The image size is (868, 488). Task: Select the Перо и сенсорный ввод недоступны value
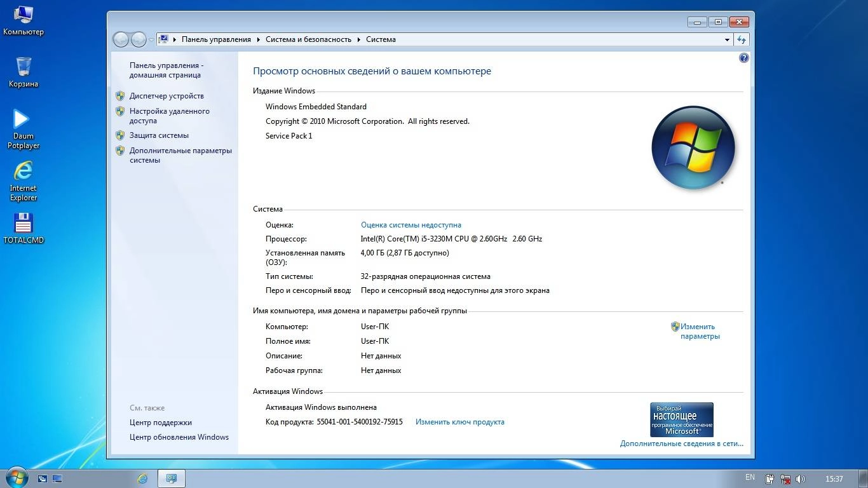point(455,290)
